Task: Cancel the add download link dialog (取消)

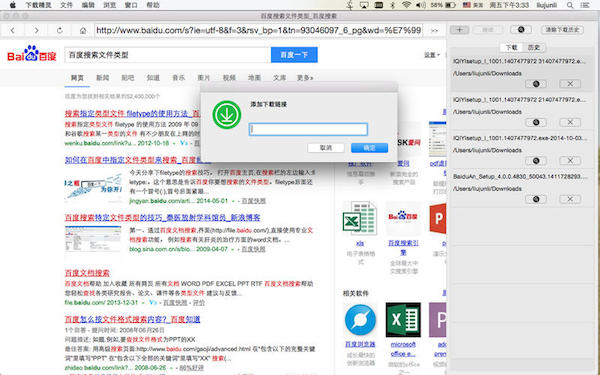Action: click(x=326, y=148)
